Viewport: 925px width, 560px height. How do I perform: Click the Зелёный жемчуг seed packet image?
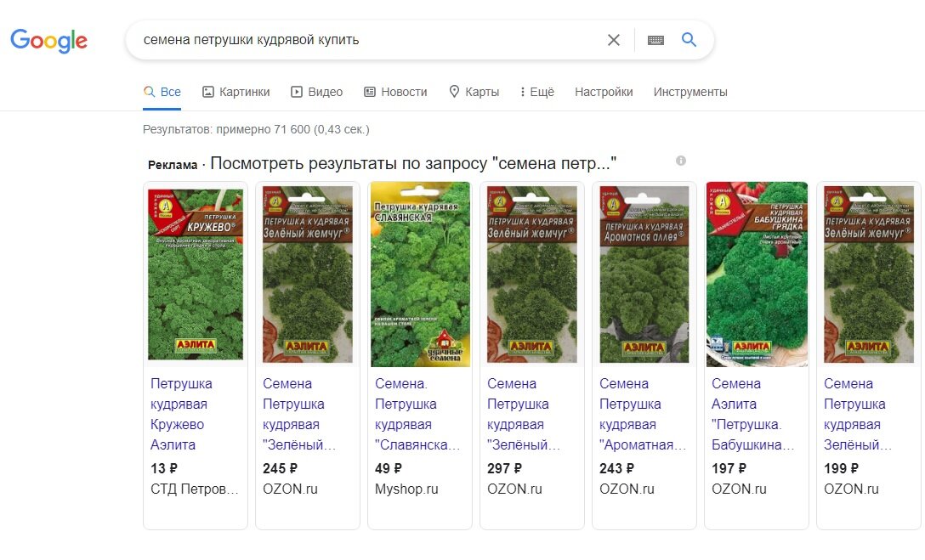click(x=307, y=274)
